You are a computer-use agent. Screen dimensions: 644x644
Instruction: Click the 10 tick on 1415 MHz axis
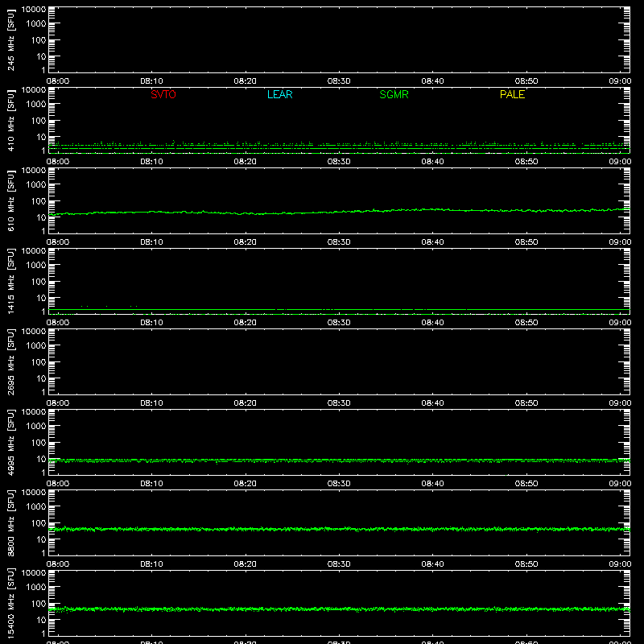41,298
